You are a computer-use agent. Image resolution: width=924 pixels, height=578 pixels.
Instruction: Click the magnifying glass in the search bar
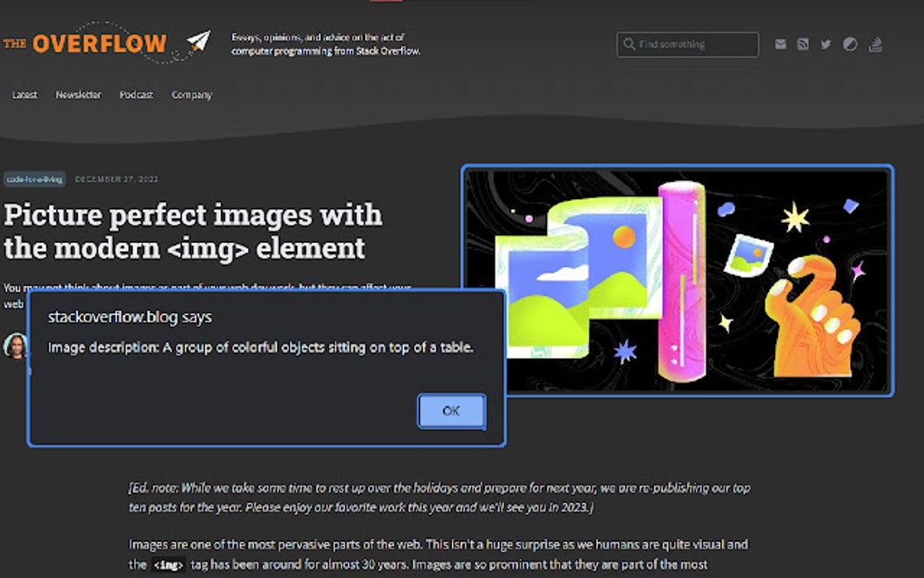point(630,44)
